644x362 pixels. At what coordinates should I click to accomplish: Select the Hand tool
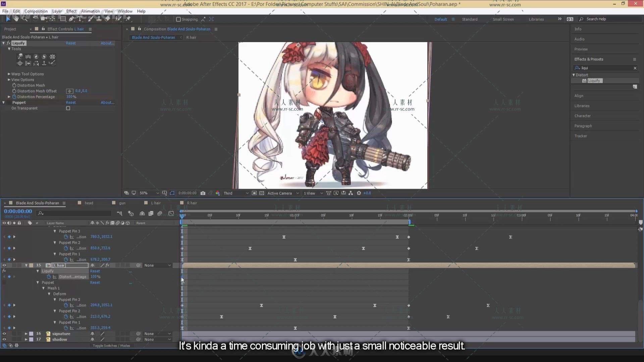(16, 19)
